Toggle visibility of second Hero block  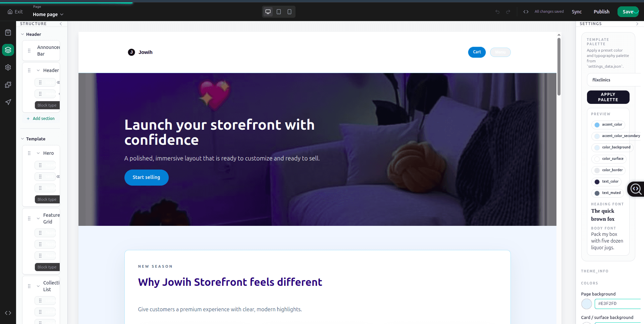point(58,177)
